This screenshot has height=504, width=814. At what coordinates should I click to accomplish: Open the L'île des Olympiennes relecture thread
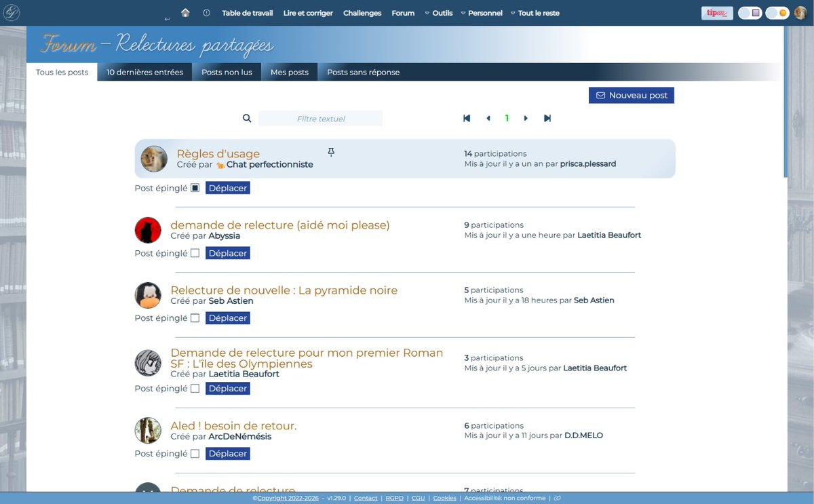307,358
